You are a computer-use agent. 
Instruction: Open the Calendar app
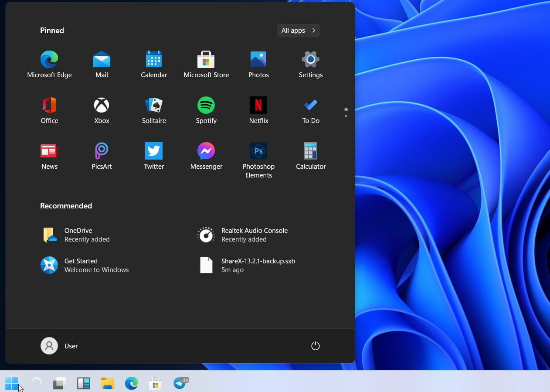click(x=154, y=64)
